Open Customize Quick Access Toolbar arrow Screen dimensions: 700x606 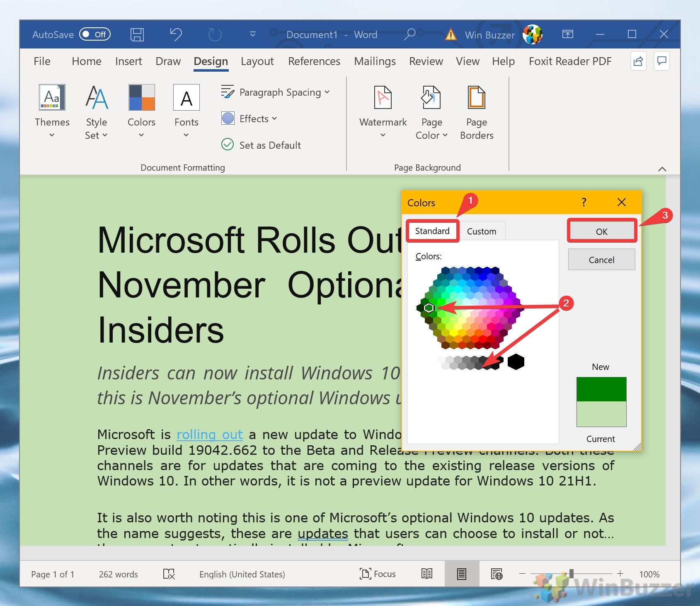click(253, 34)
